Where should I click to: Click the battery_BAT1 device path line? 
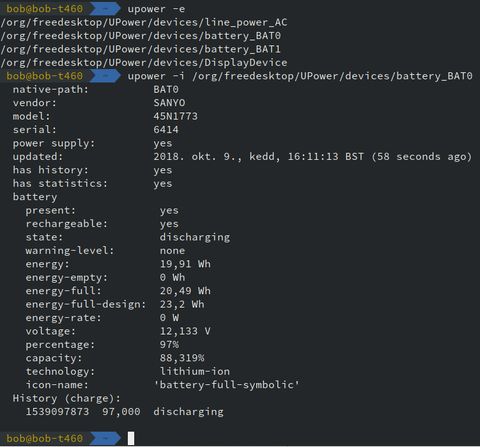point(141,49)
